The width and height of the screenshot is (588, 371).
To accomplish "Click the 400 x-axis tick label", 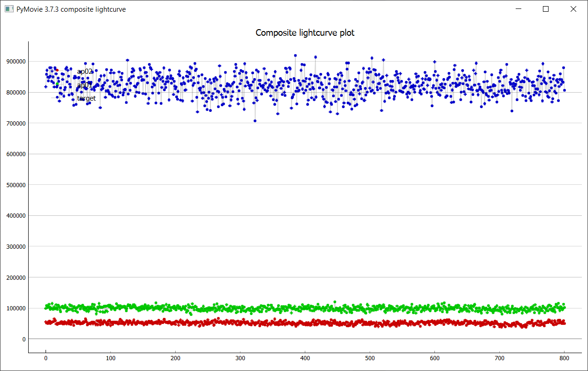I will pyautogui.click(x=305, y=358).
